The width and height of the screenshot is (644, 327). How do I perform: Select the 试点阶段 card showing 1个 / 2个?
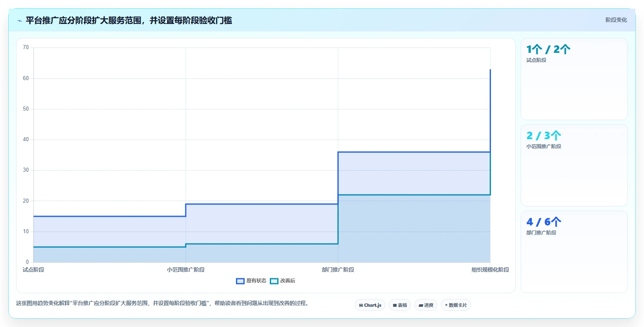coord(574,79)
